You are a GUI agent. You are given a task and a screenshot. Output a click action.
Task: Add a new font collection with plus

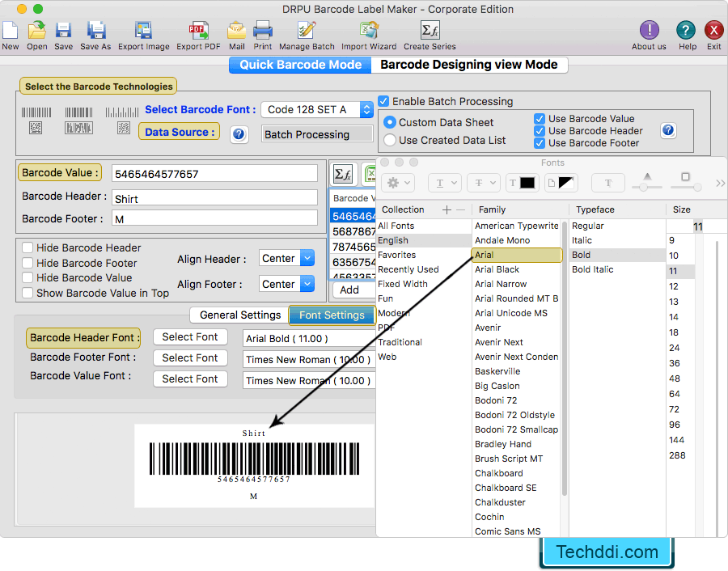(447, 209)
